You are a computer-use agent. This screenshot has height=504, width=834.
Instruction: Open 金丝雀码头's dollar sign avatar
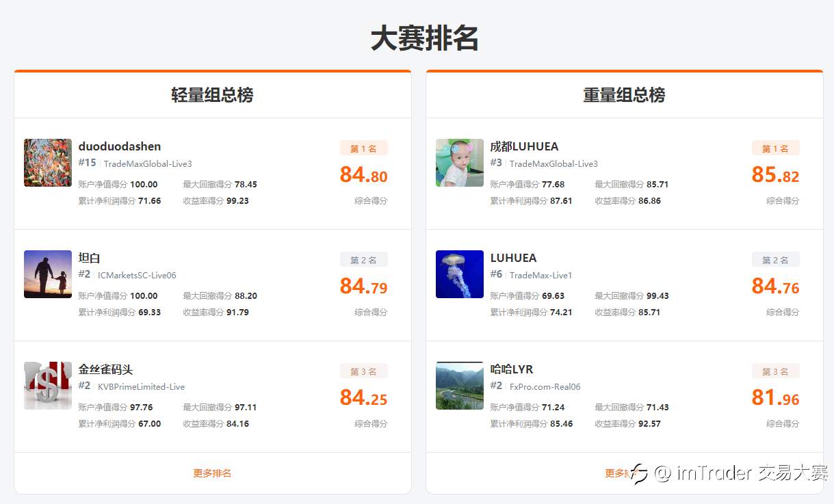48,386
